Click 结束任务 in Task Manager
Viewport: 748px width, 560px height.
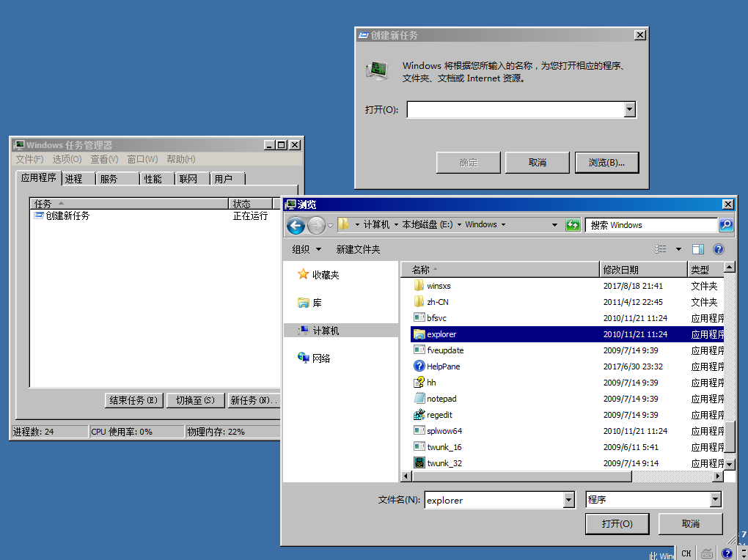[133, 400]
